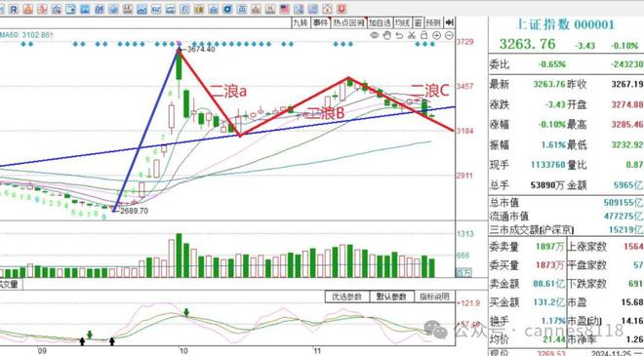Select the 默认参数 tab
The width and height of the screenshot is (644, 356).
391,297
